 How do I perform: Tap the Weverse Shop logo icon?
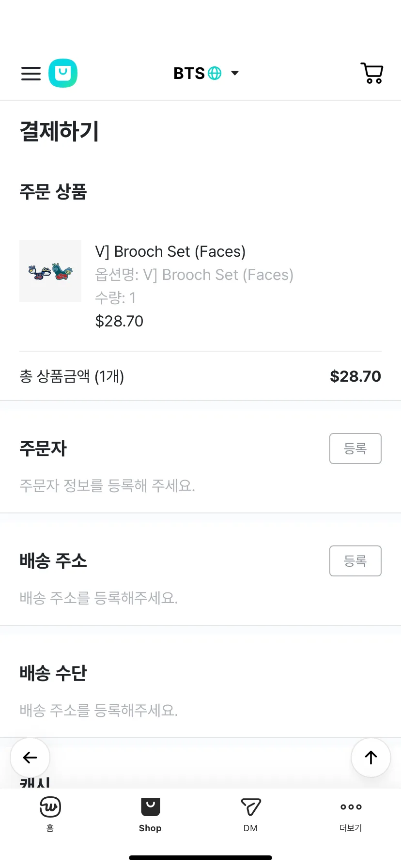coord(63,73)
